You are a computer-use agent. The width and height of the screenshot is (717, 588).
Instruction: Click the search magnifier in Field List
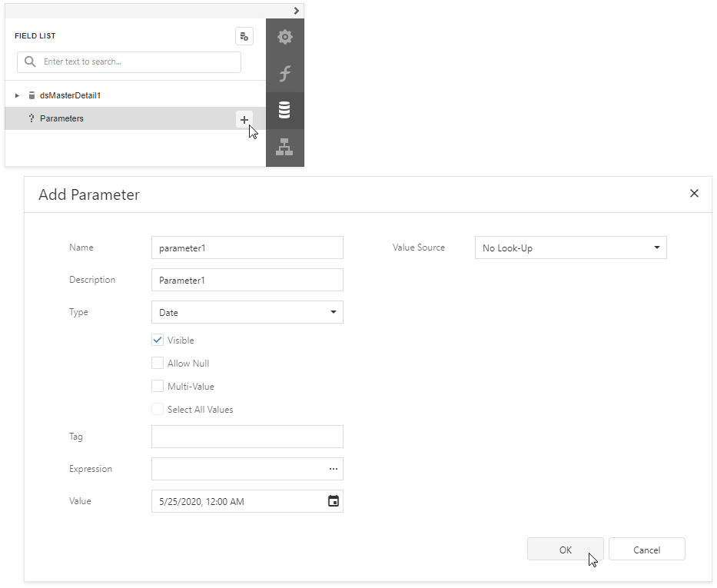pos(31,61)
